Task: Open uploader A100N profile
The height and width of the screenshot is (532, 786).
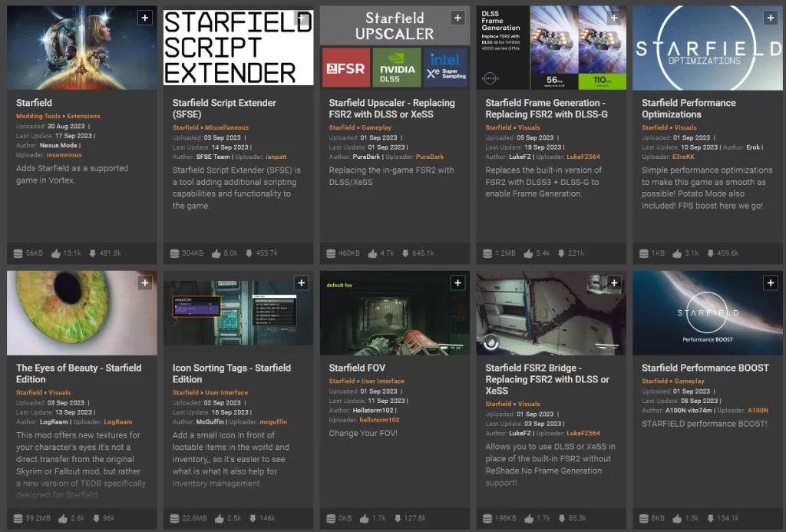Action: [758, 410]
